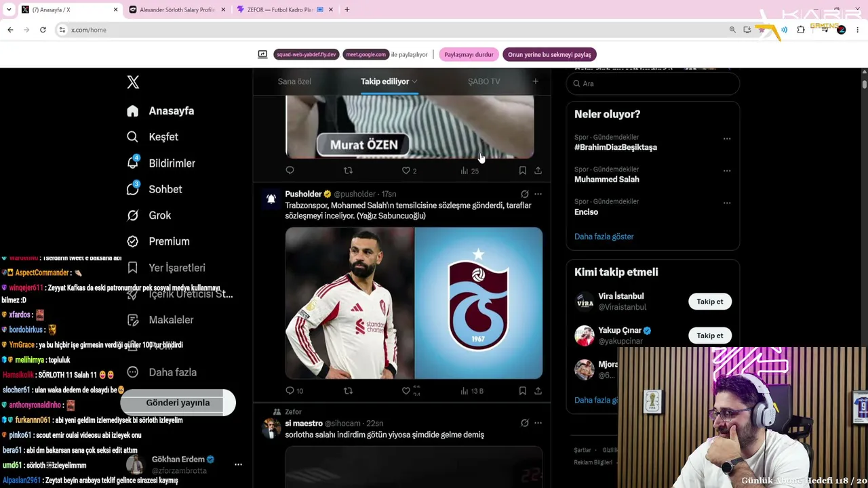868x488 pixels.
Task: Click the X logo in the sidebar
Action: point(133,82)
